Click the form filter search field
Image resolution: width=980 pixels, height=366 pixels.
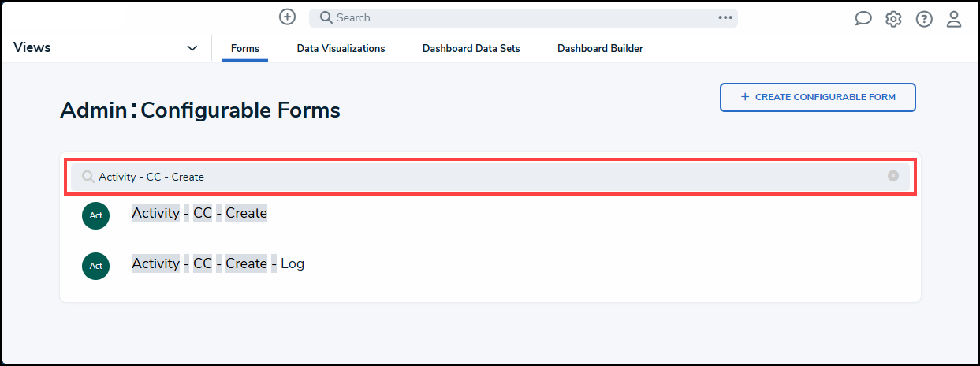pos(489,176)
